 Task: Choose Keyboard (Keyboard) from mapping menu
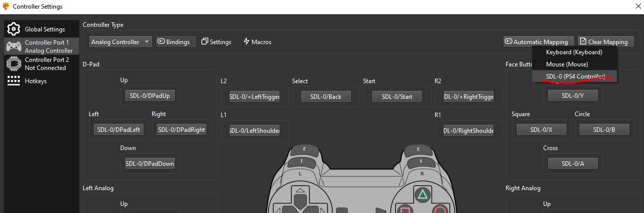[x=575, y=52]
